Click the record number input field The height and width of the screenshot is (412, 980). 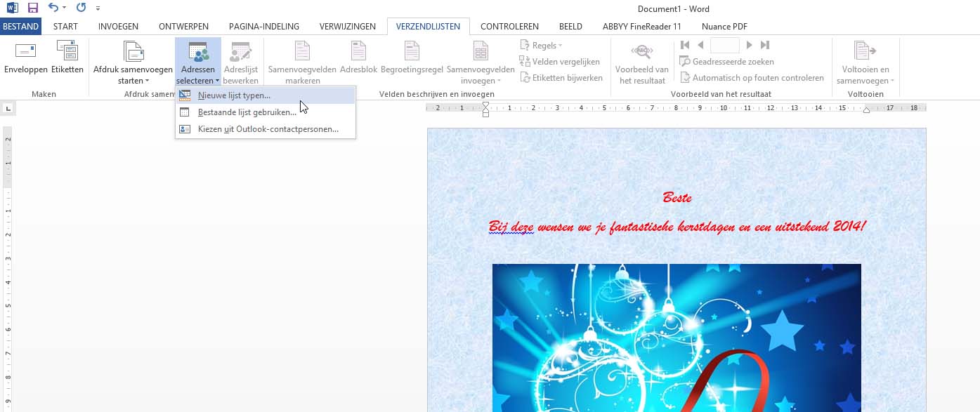pos(725,45)
